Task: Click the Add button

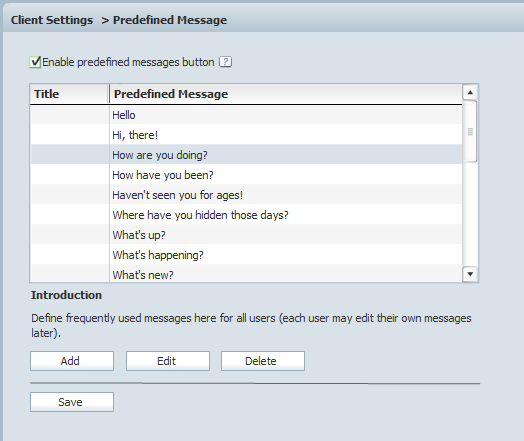Action: [72, 361]
